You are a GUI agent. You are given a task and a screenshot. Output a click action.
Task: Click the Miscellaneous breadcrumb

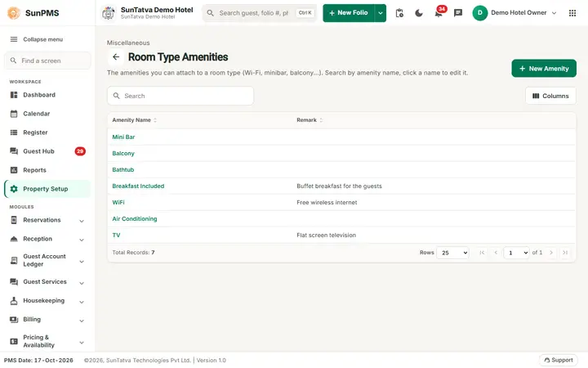tap(128, 43)
